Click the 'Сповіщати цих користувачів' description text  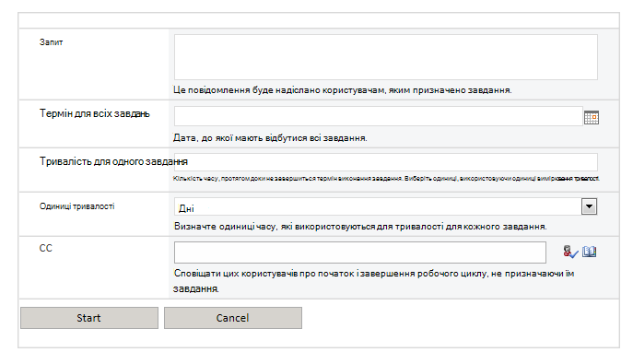[374, 281]
